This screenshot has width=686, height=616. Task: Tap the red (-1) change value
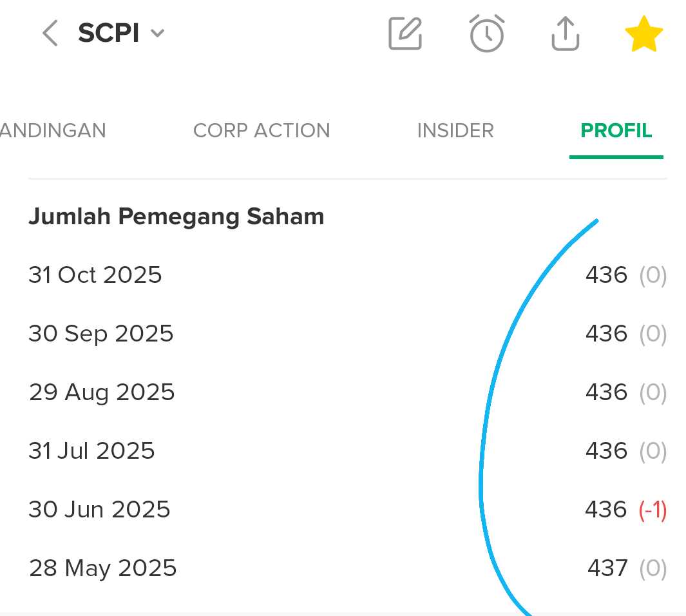(x=653, y=510)
